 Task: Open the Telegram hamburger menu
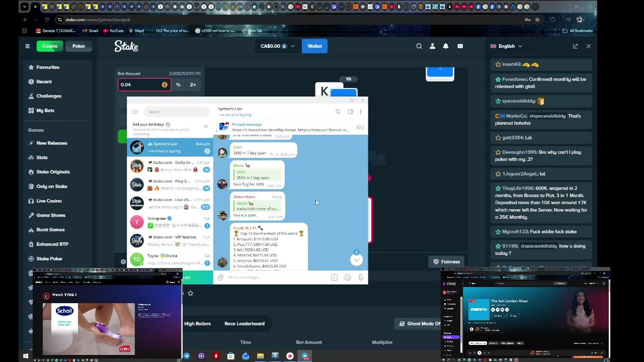pos(135,112)
